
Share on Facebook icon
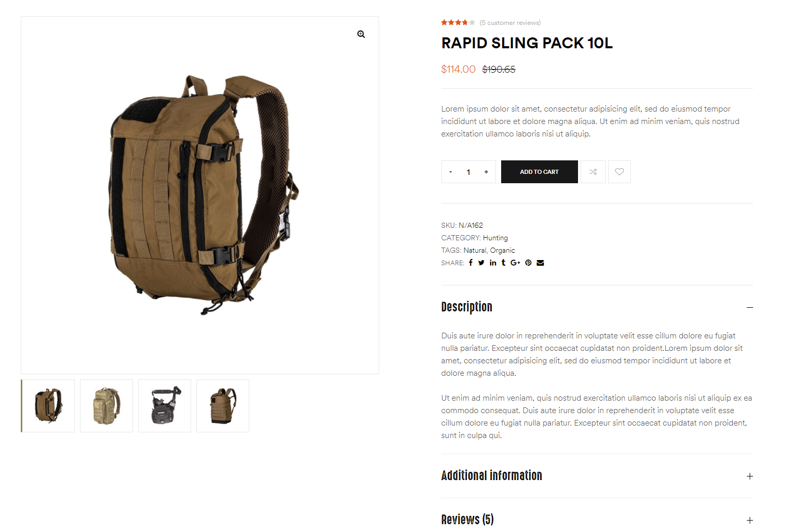pyautogui.click(x=471, y=263)
